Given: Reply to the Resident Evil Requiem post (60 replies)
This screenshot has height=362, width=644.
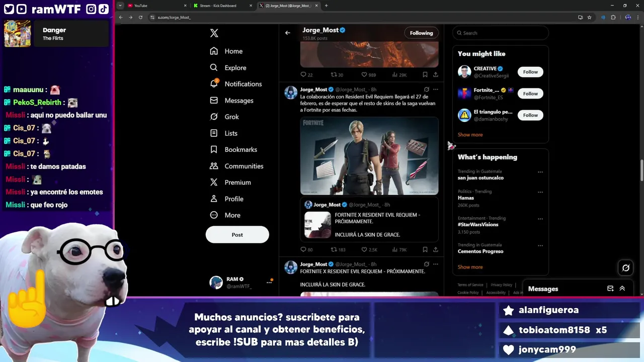Looking at the screenshot, I should 306,250.
